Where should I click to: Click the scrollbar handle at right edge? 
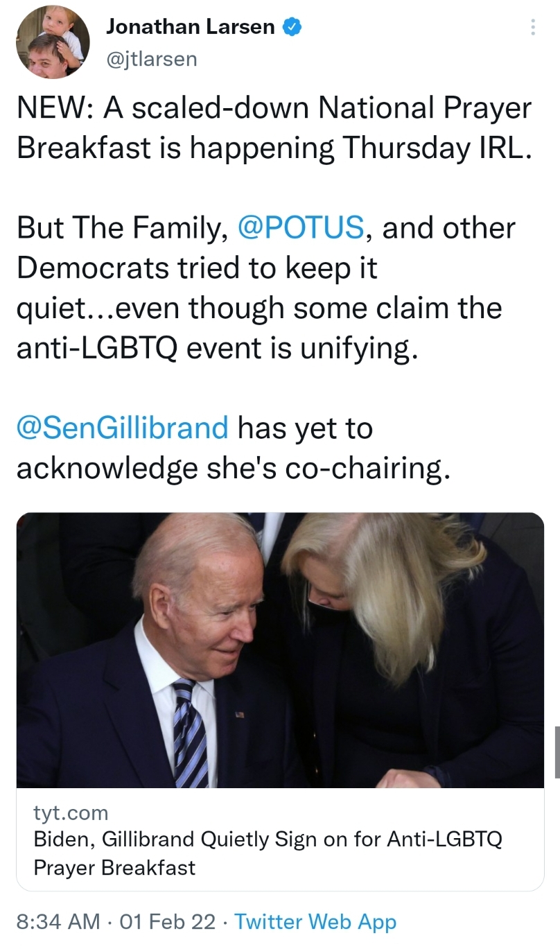pos(557,752)
